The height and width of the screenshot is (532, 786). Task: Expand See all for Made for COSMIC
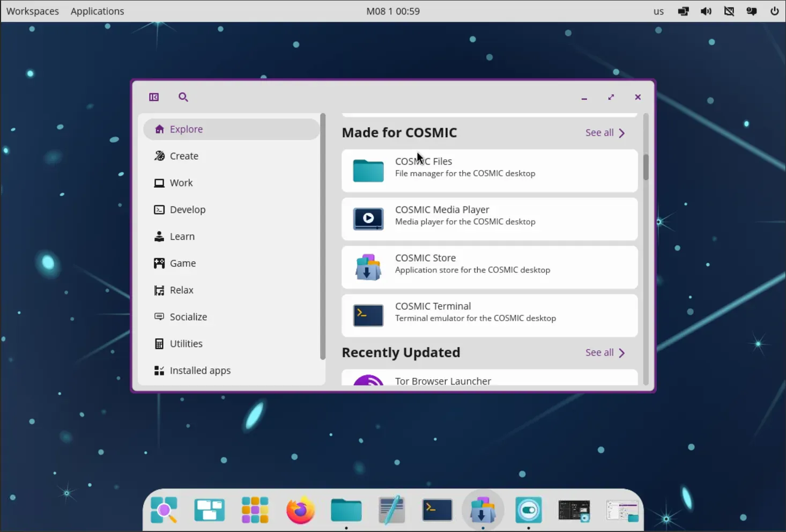coord(605,133)
